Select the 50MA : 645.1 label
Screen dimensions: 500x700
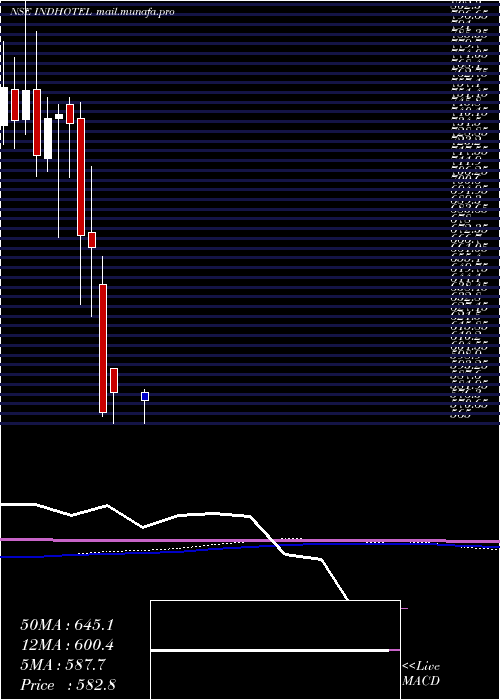click(67, 625)
